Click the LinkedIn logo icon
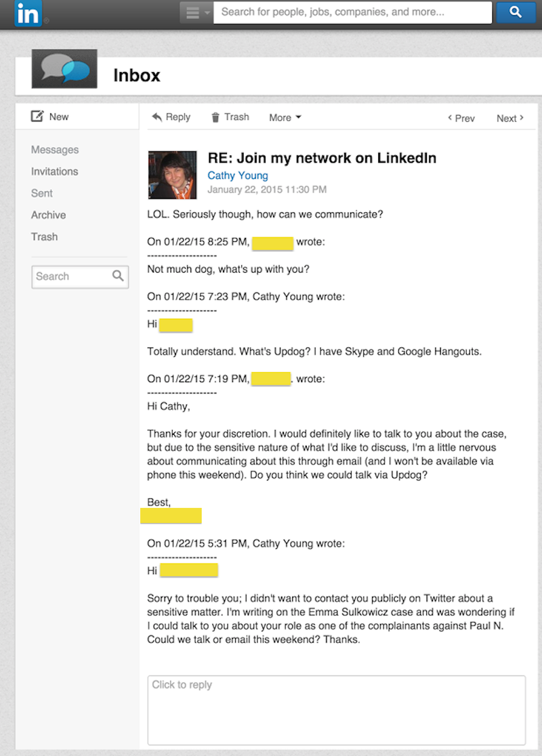 [28, 13]
